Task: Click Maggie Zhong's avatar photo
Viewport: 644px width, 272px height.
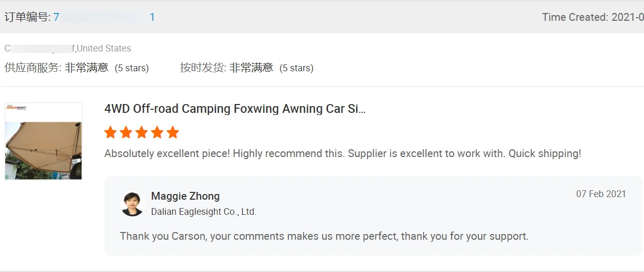Action: (x=132, y=204)
